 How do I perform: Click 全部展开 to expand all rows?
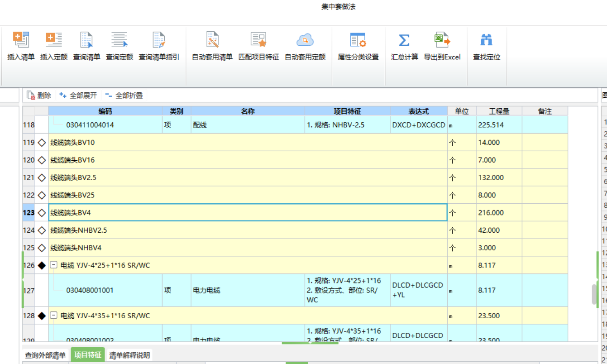click(x=78, y=96)
